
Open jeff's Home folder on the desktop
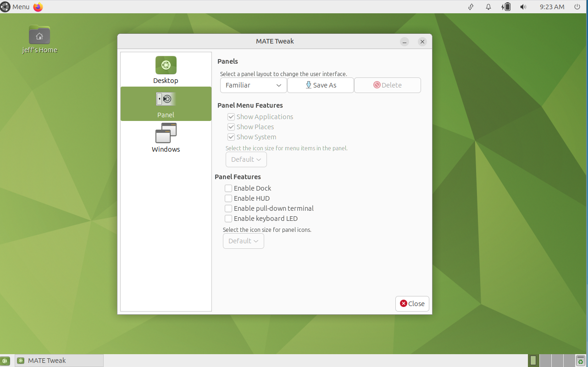pos(39,39)
